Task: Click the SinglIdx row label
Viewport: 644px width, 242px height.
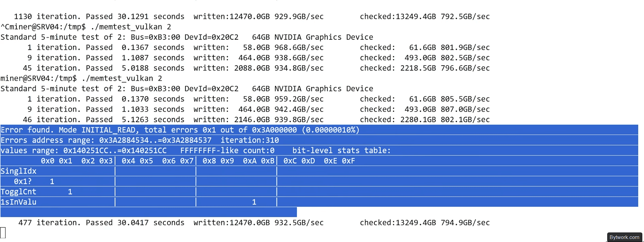Action: point(18,171)
